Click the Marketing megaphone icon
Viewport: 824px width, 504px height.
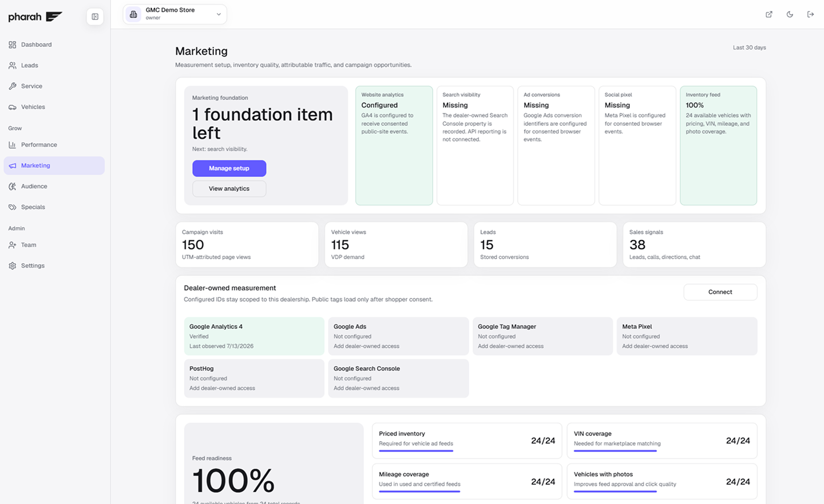pyautogui.click(x=13, y=166)
